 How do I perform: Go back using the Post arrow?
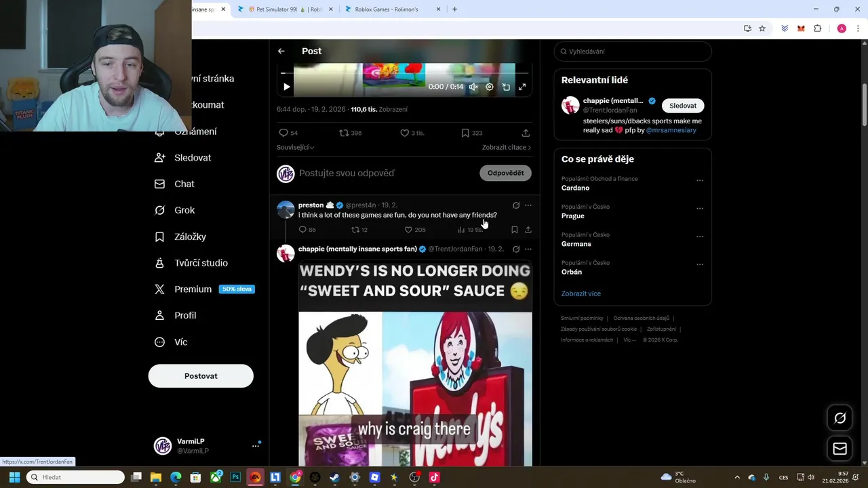pyautogui.click(x=281, y=51)
